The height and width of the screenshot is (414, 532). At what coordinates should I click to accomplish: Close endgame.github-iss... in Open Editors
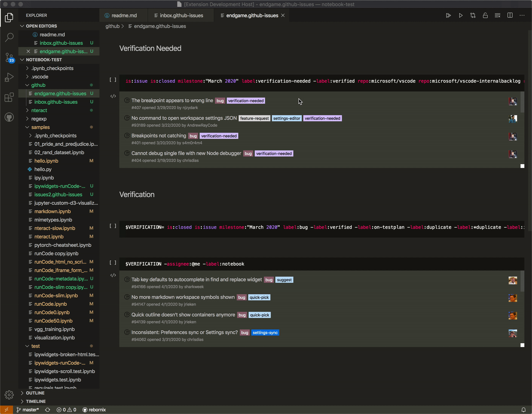pyautogui.click(x=28, y=51)
